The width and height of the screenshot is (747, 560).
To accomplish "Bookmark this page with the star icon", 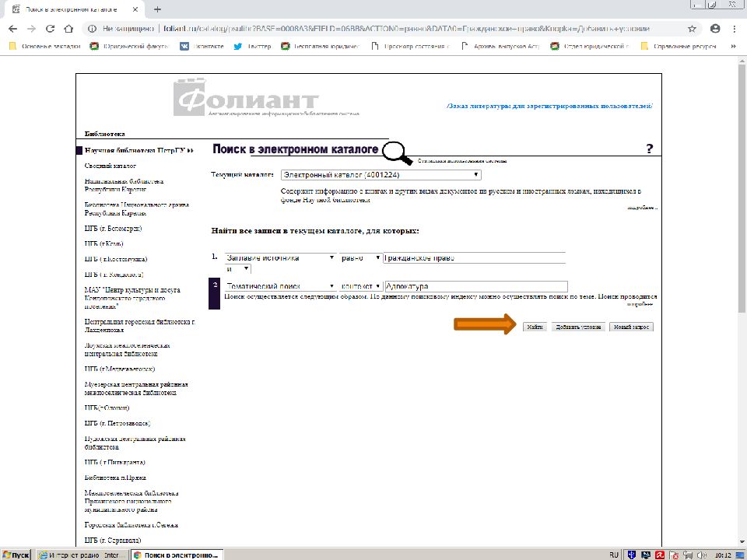I will coord(692,28).
